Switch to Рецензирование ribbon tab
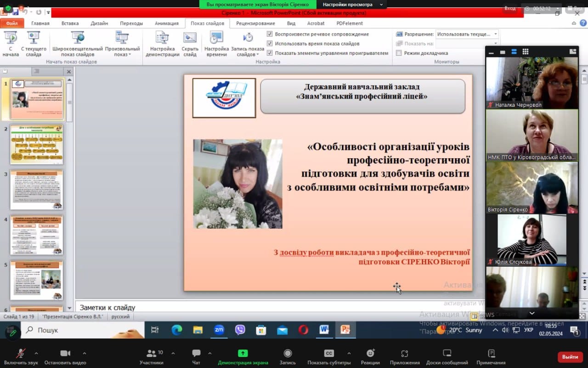 tap(255, 23)
